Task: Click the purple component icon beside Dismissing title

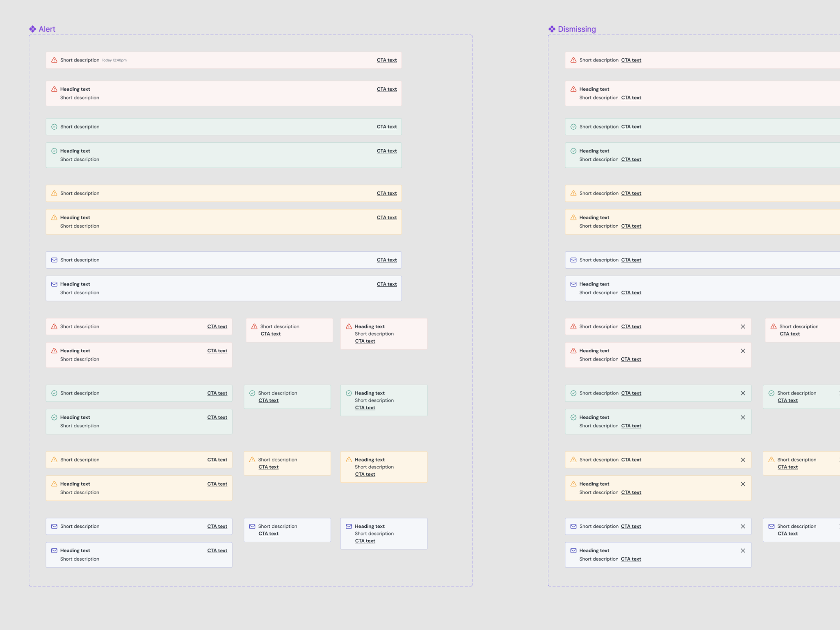Action: pos(552,29)
